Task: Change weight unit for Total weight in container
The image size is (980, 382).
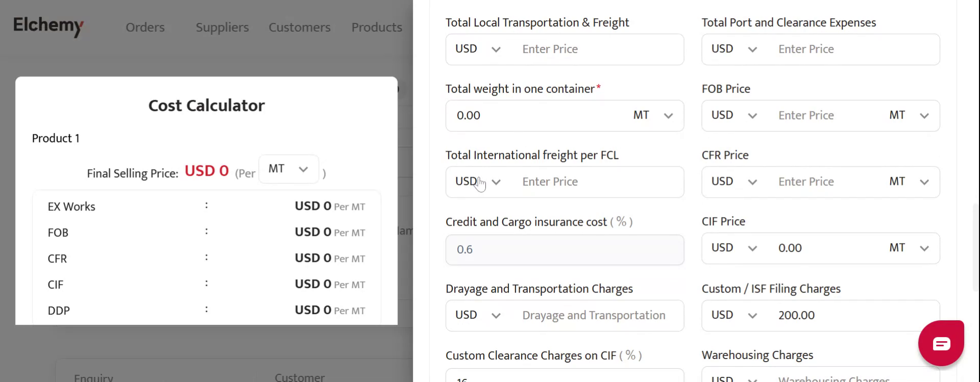Action: [x=653, y=116]
